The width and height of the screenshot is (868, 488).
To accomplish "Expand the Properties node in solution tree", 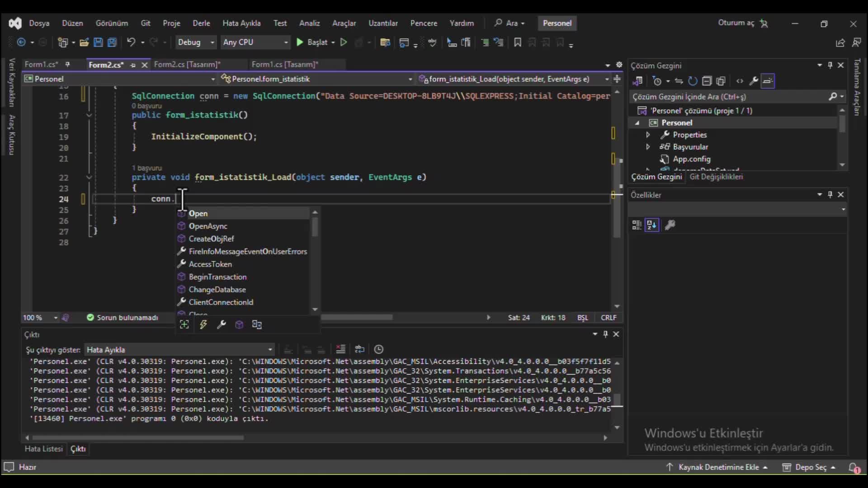I will click(648, 135).
